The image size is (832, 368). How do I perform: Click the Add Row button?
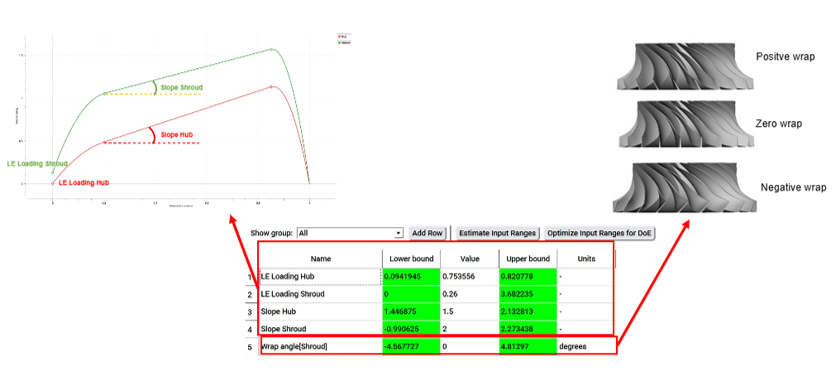point(427,233)
